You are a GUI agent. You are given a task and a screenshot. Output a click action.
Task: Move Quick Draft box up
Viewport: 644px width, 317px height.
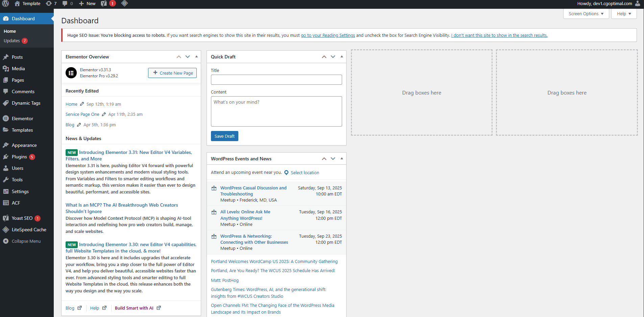pos(324,57)
